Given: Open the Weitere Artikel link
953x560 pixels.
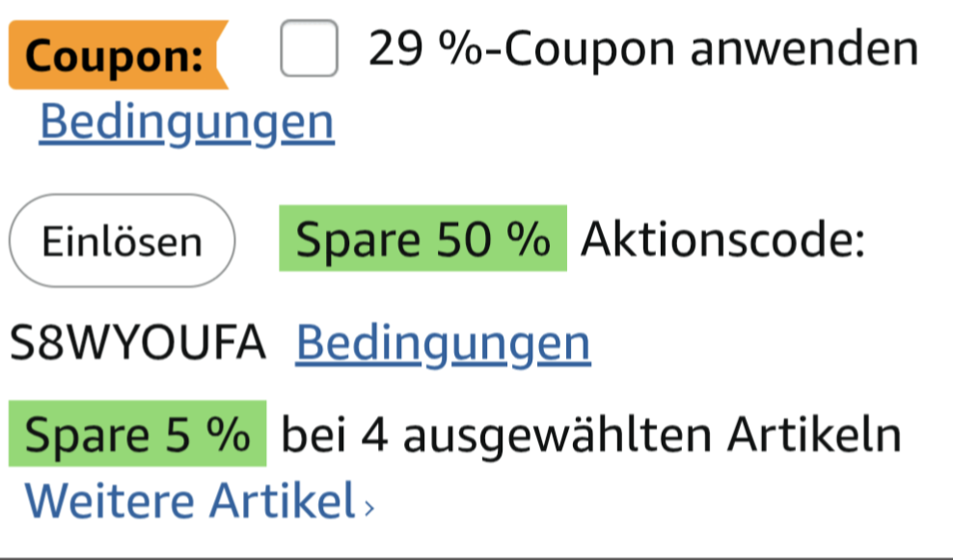Looking at the screenshot, I should 190,499.
